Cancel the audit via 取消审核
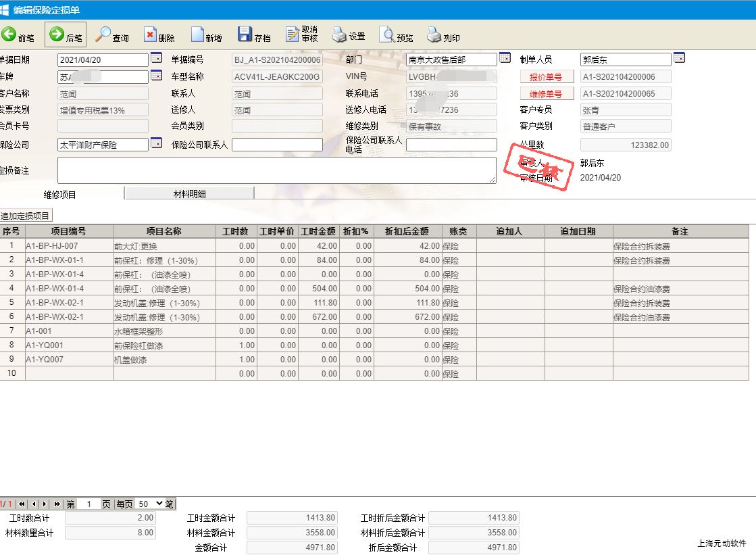The image size is (756, 555). (x=302, y=35)
